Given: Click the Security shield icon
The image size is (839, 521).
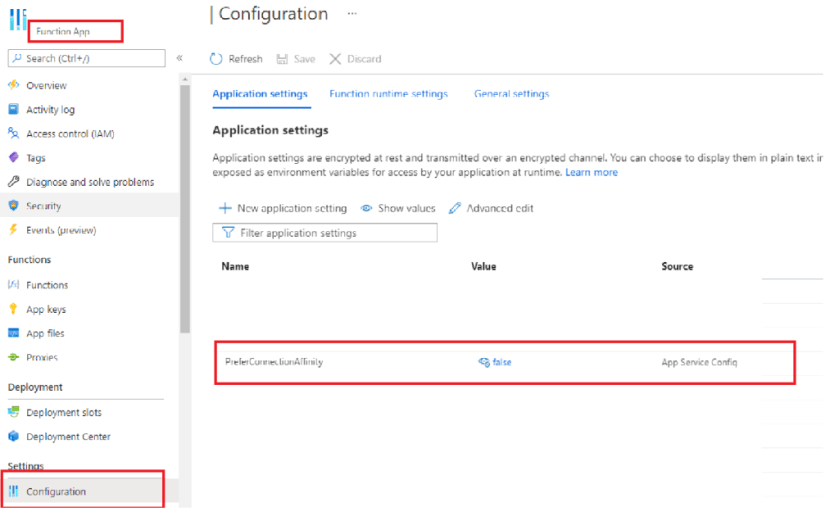Looking at the screenshot, I should [x=14, y=206].
